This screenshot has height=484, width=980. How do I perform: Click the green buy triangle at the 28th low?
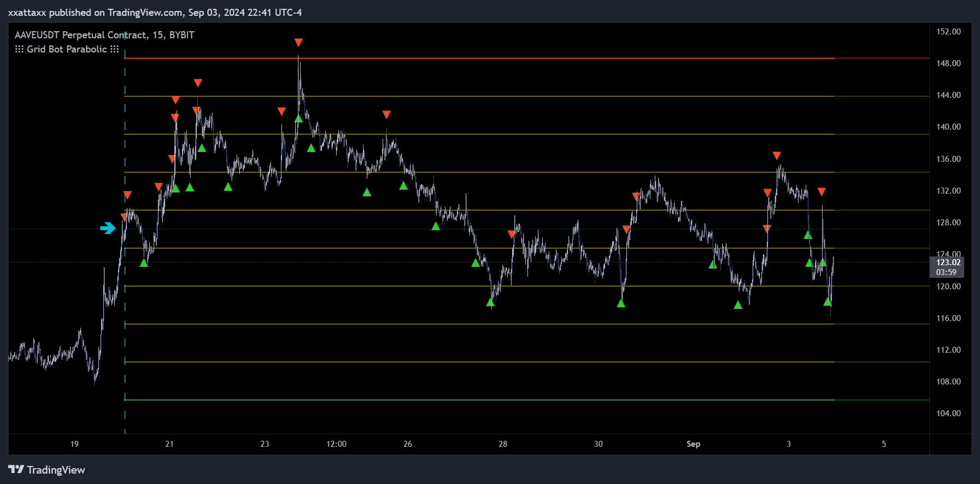point(490,302)
